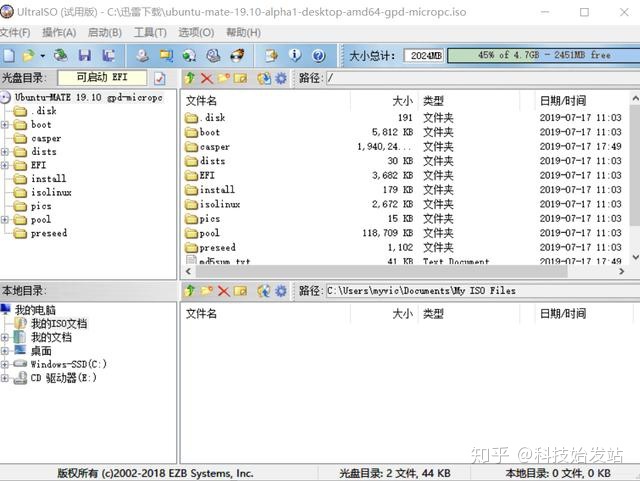Click extract icon in disc pane toolbar

[x=264, y=78]
